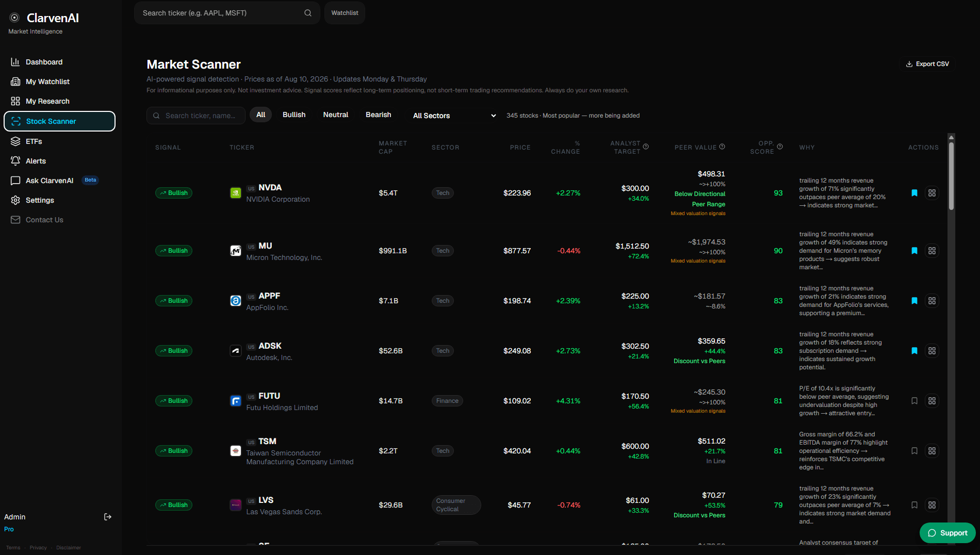The image size is (980, 555).
Task: Click the Watchlist button in top bar
Action: click(345, 13)
